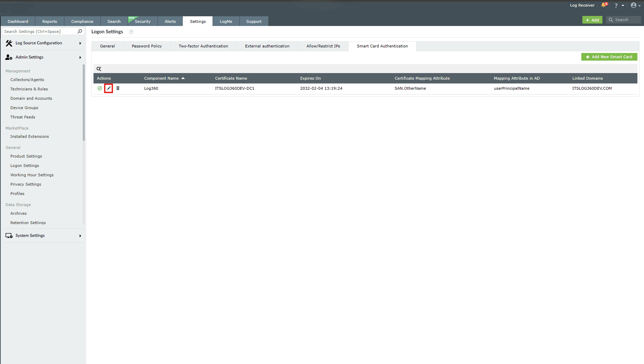Click the edit pencil icon for Log360

coord(109,88)
